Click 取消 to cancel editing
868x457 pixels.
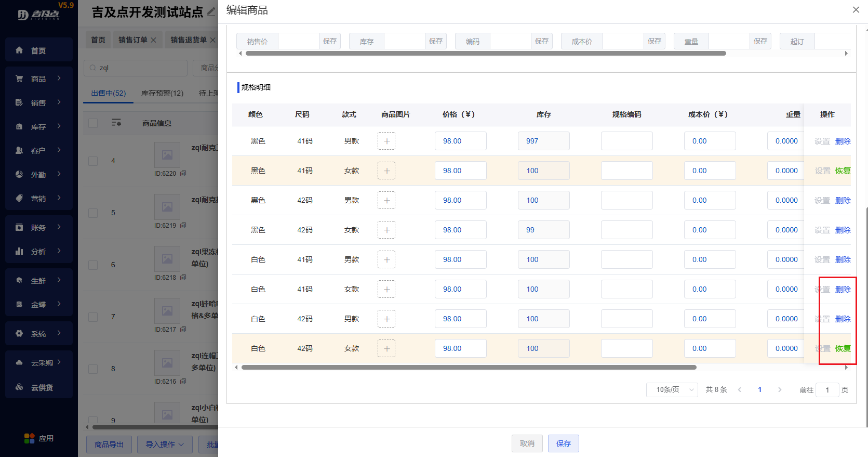pyautogui.click(x=527, y=443)
